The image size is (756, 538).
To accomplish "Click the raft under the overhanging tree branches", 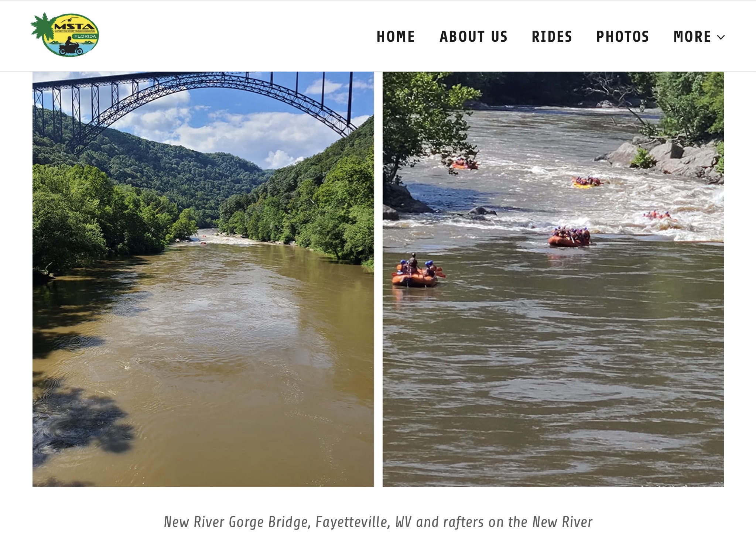I will click(464, 164).
